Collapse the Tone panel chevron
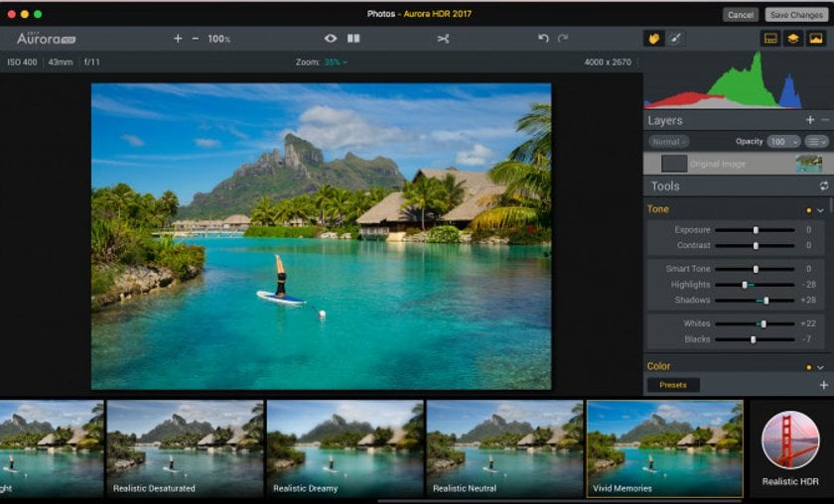This screenshot has width=834, height=504. click(x=820, y=210)
